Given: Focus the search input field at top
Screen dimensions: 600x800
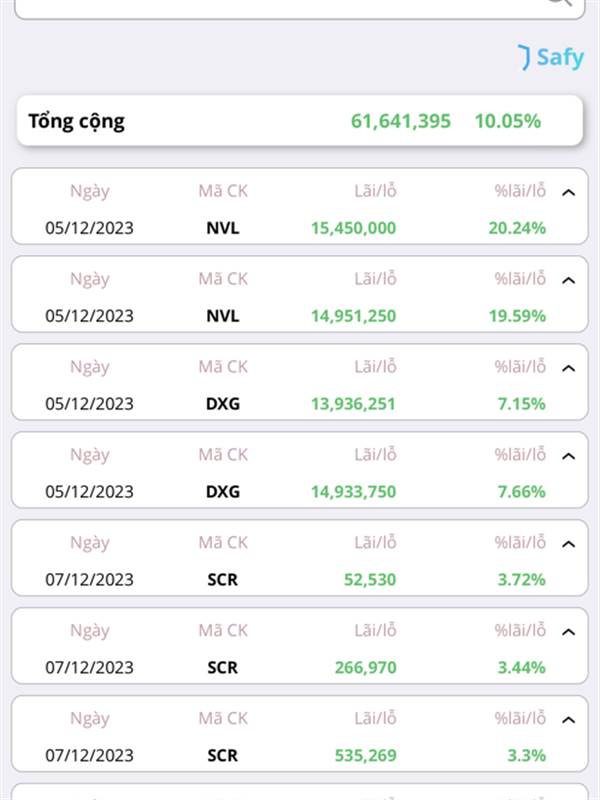Looking at the screenshot, I should (x=299, y=8).
